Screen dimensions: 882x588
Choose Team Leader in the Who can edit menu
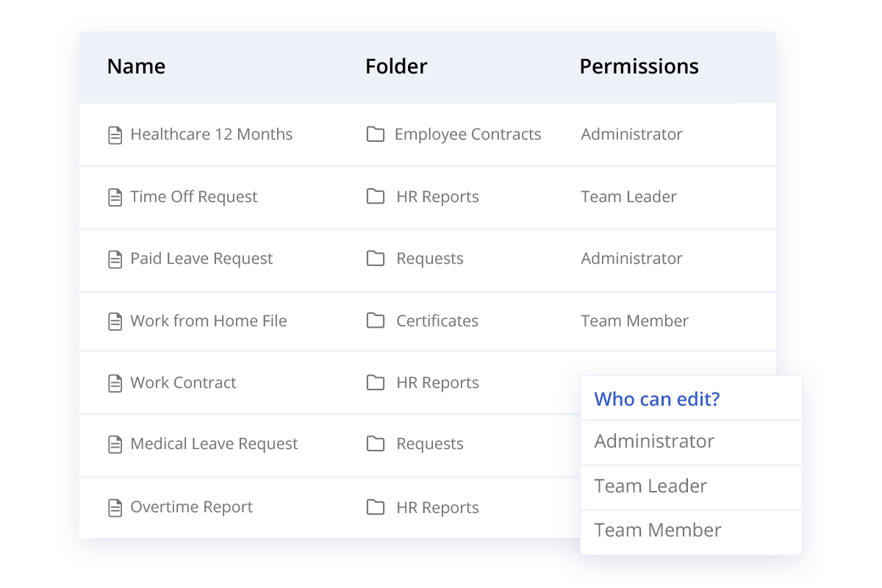650,486
